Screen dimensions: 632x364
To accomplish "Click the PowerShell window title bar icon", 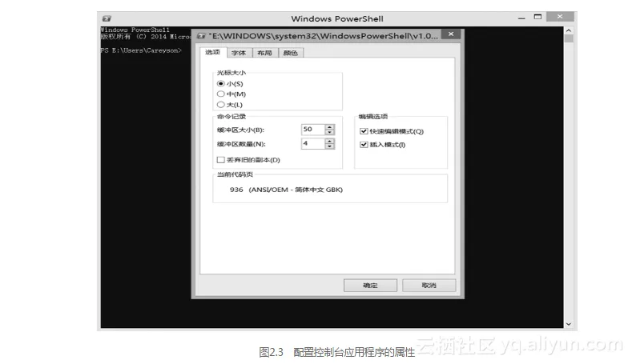I will [x=107, y=18].
